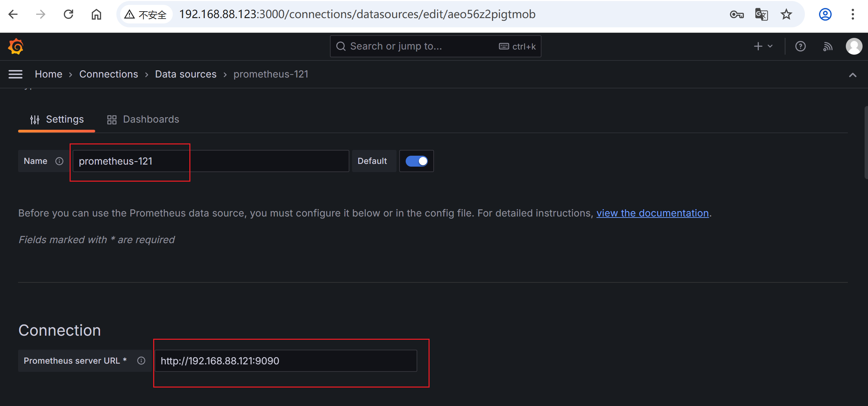Translate this page icon
The height and width of the screenshot is (406, 868).
762,14
